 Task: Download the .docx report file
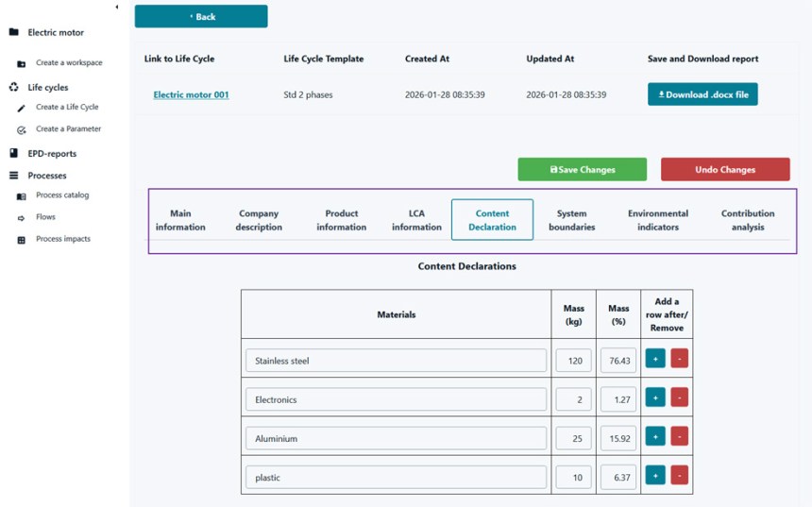pos(702,94)
